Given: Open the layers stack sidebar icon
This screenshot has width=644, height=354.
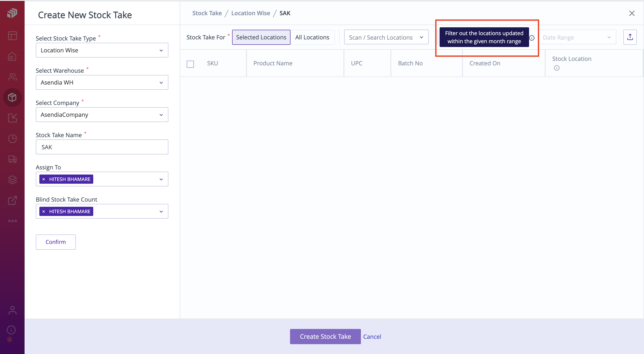Looking at the screenshot, I should pyautogui.click(x=12, y=180).
